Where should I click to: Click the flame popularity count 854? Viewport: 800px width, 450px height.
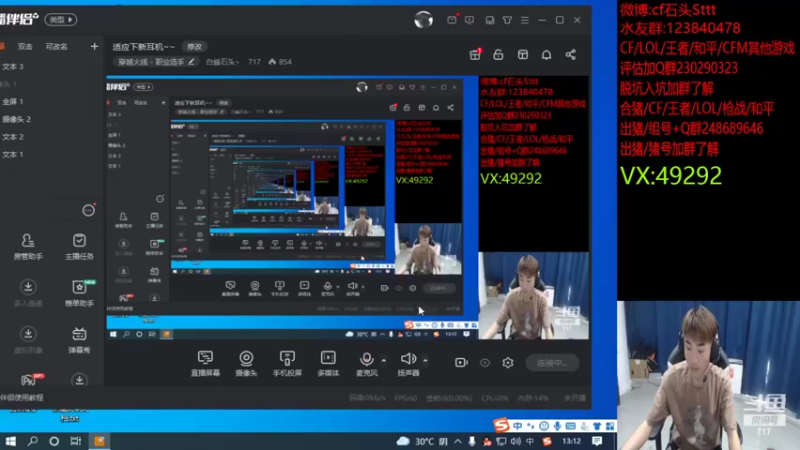pyautogui.click(x=280, y=62)
